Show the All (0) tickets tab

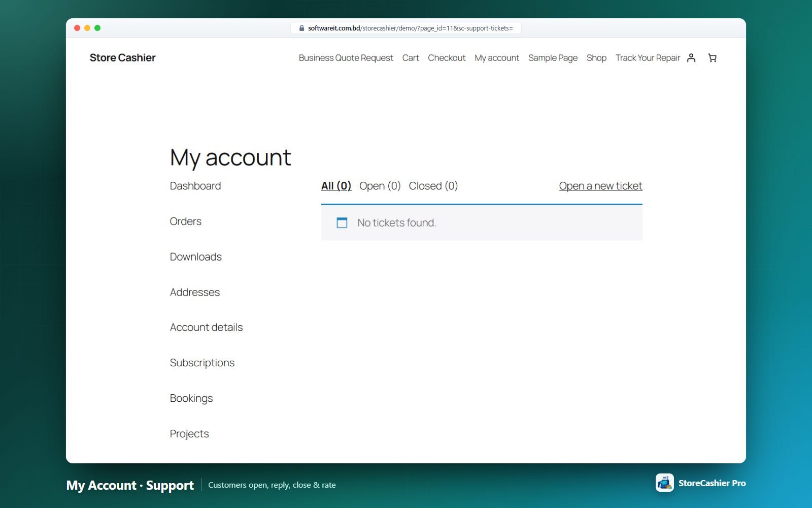(336, 186)
